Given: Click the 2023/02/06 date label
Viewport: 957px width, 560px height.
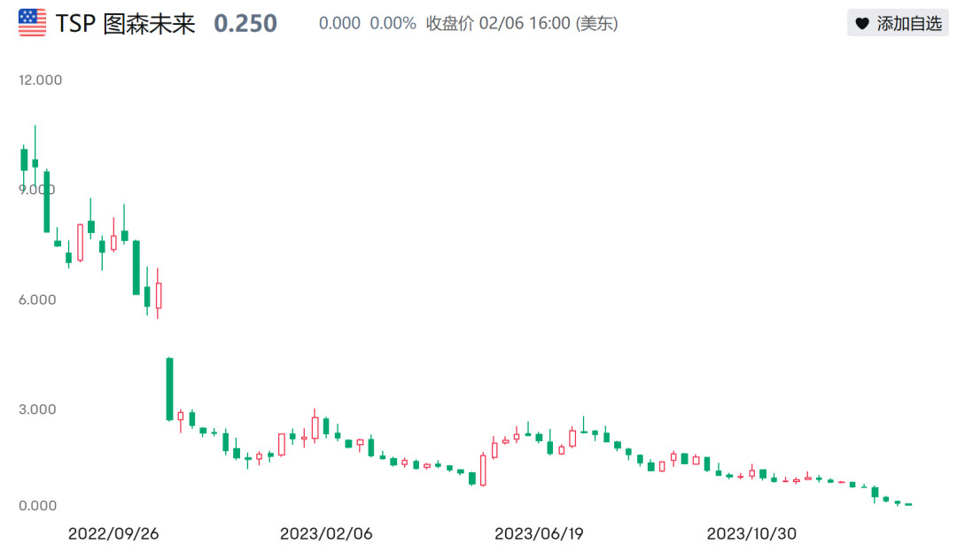Looking at the screenshot, I should [x=326, y=533].
